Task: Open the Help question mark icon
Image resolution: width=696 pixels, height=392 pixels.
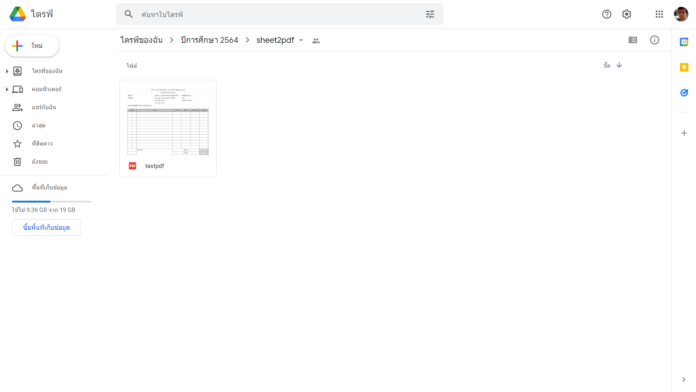Action: point(606,14)
